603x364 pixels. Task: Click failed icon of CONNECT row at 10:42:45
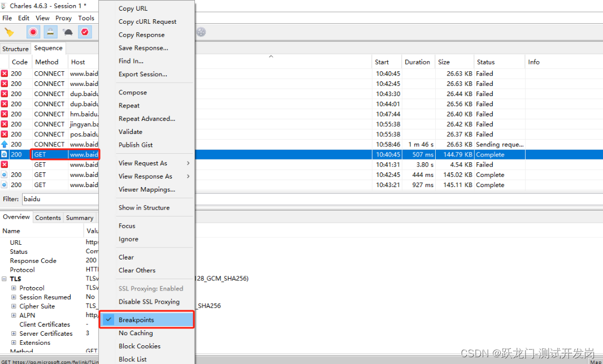tap(4, 84)
